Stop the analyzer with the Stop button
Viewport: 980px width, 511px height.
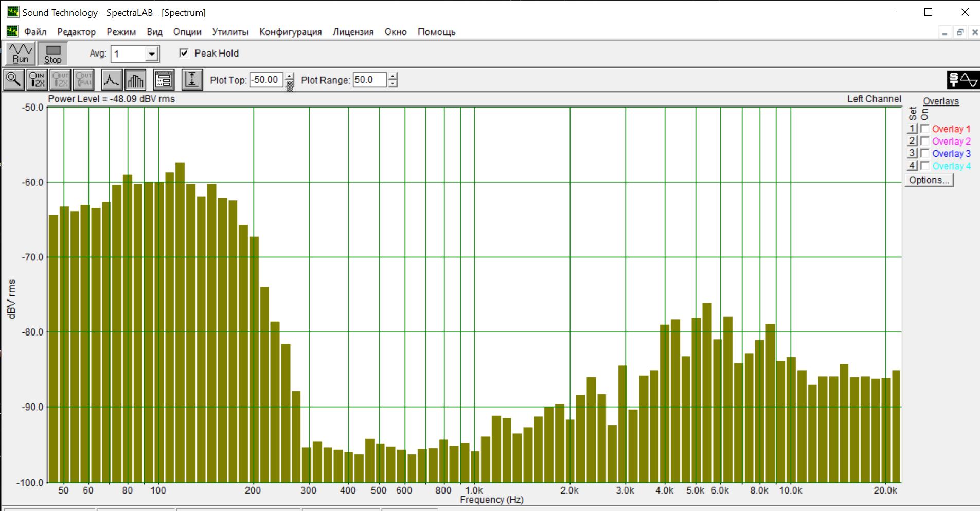[x=52, y=54]
